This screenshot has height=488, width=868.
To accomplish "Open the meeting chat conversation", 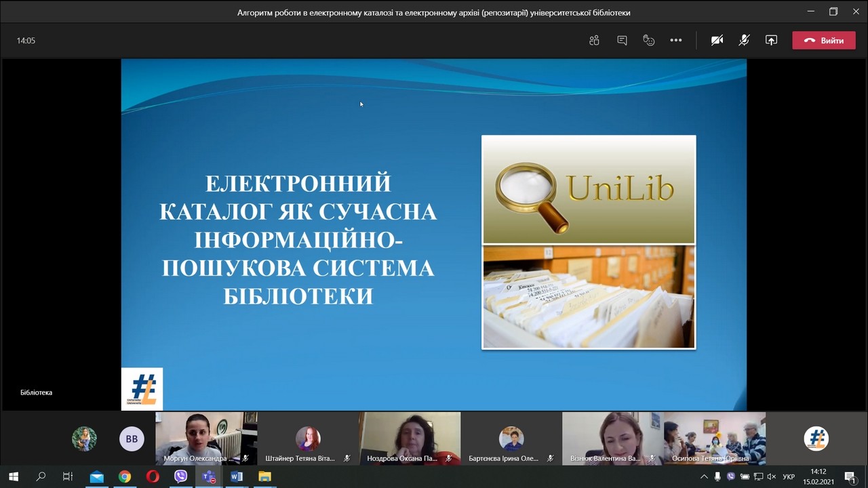I will tap(622, 41).
